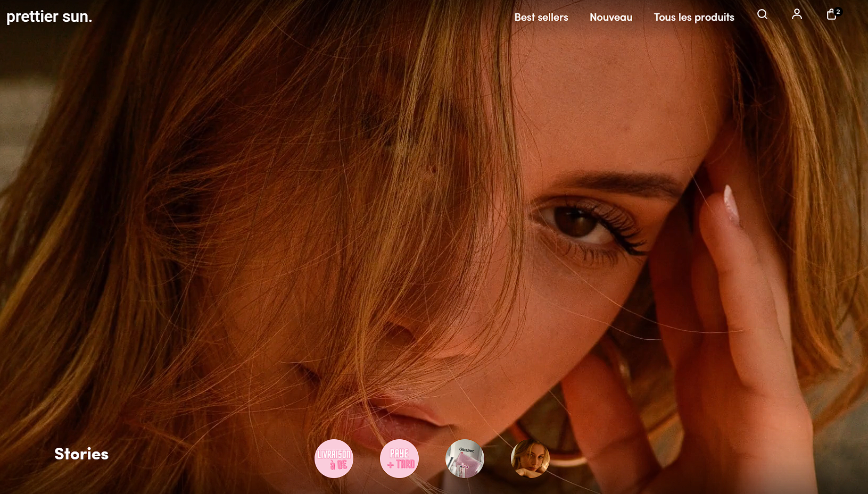Open the user account icon
The width and height of the screenshot is (868, 494).
coord(797,14)
